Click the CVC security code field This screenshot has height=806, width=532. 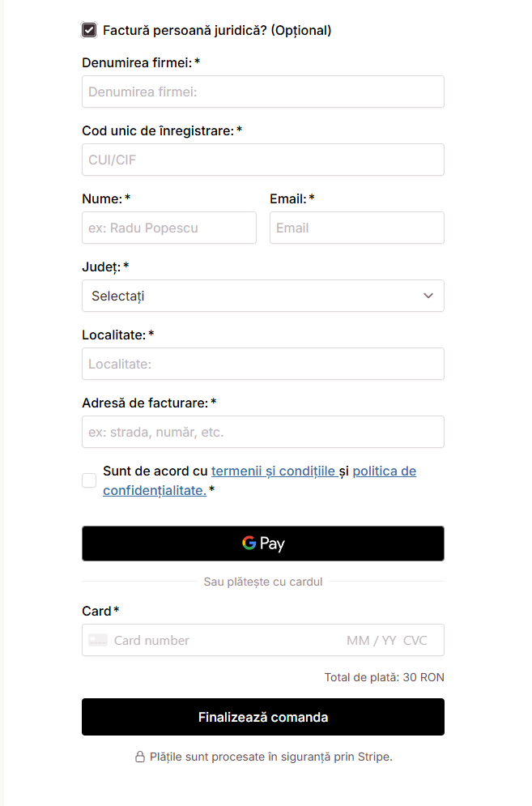(415, 640)
